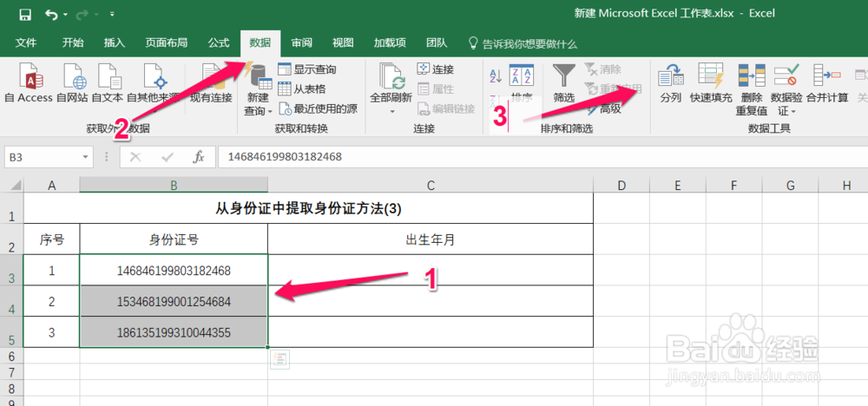Switch to the 审阅 tab
Screen dimensions: 868x406
(x=302, y=43)
